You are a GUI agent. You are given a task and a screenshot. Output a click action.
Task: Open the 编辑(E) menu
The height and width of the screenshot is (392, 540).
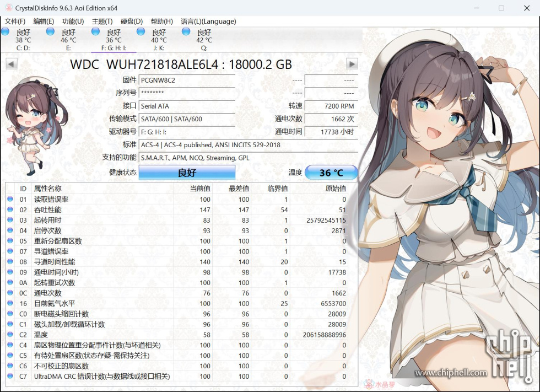(x=44, y=22)
